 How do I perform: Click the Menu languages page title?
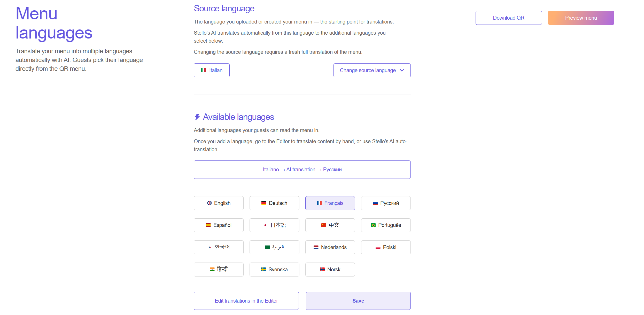[54, 23]
